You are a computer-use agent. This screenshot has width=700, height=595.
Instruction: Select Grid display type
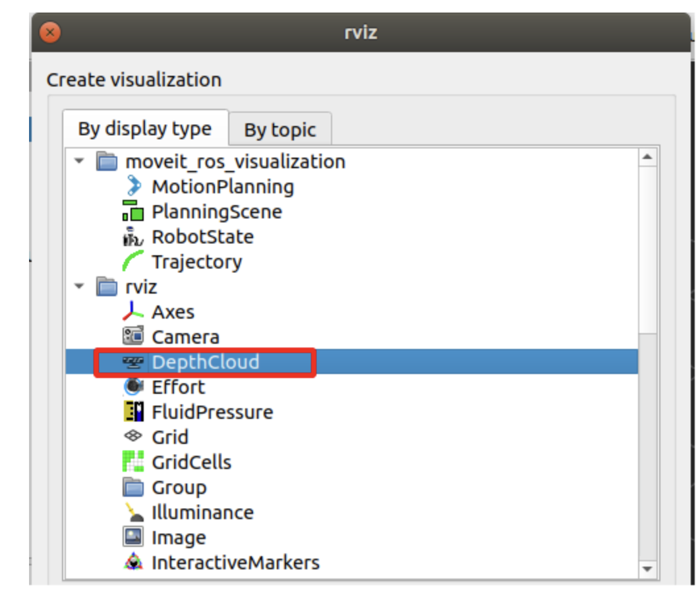(170, 437)
